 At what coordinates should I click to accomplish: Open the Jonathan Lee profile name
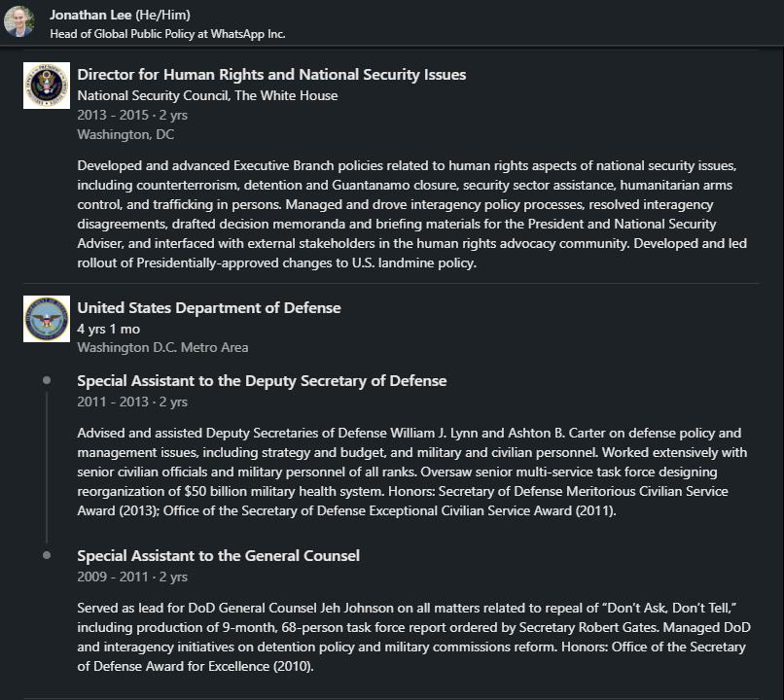[x=90, y=15]
